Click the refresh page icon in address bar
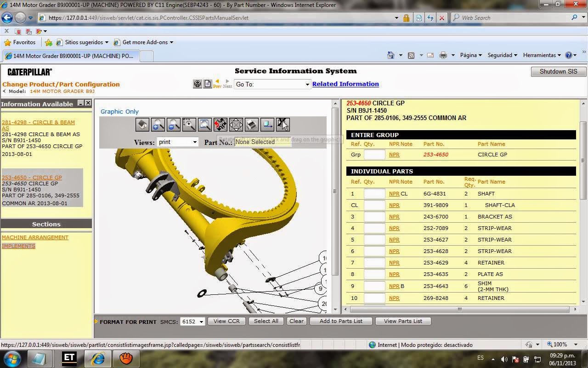Viewport: 588px width, 368px height. pyautogui.click(x=430, y=18)
